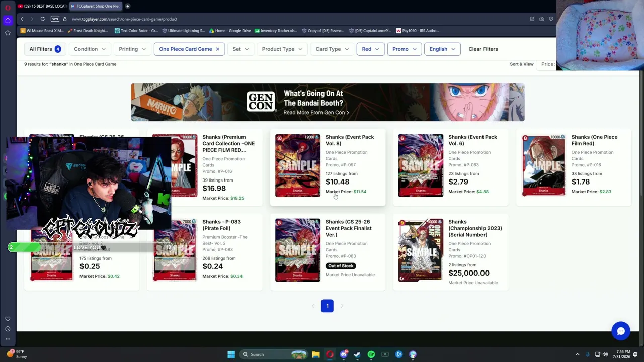The height and width of the screenshot is (362, 644).
Task: Open Opera browser from the taskbar
Action: (330, 354)
